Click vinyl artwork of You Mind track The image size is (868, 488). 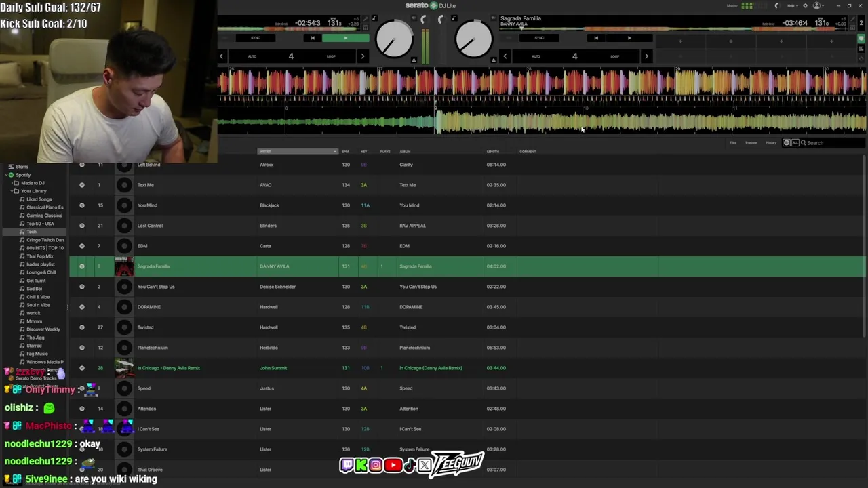(124, 205)
